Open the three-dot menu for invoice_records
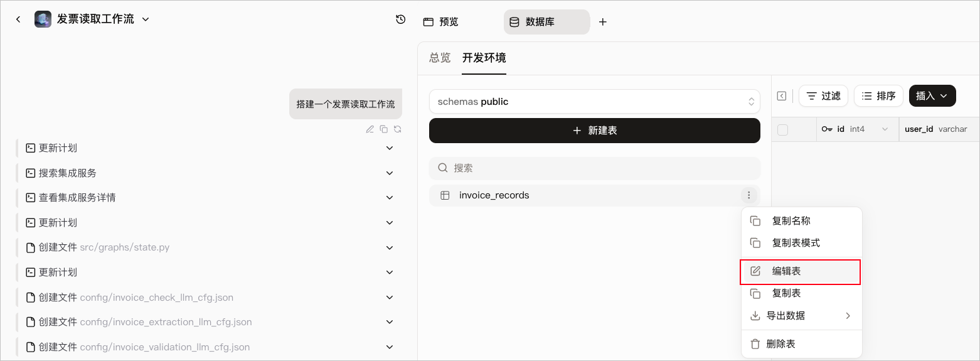The width and height of the screenshot is (980, 361). 748,195
